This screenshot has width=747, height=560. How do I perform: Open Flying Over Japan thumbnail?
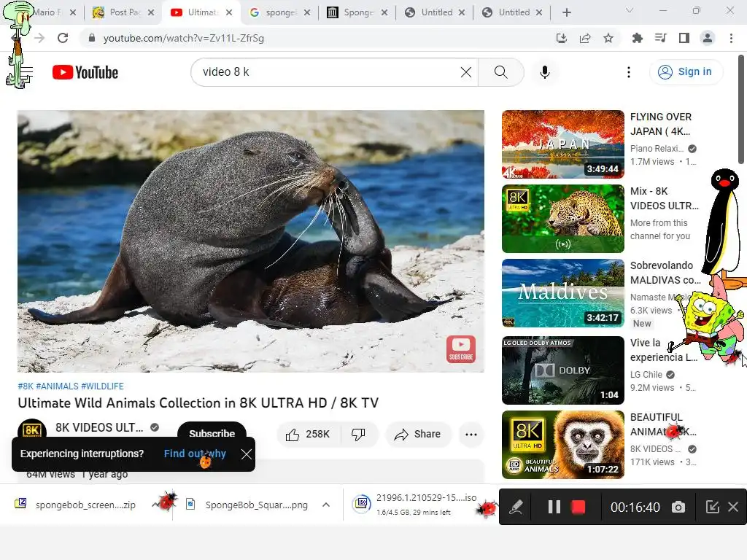click(563, 144)
